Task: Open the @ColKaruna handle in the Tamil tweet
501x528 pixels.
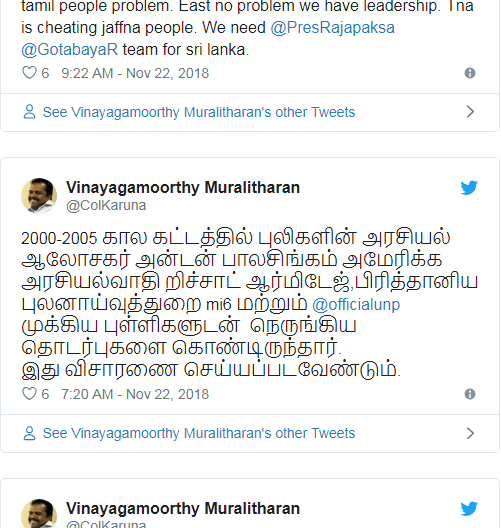Action: click(x=106, y=205)
